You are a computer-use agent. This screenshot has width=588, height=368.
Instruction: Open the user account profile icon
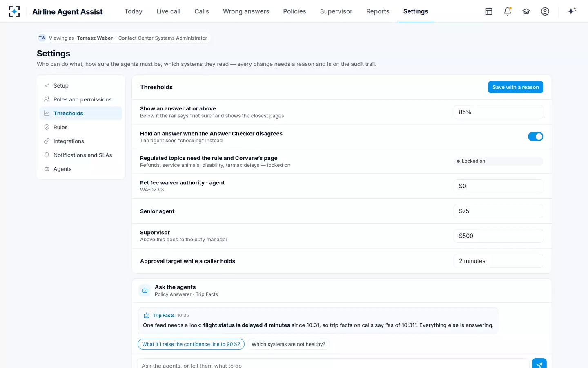click(545, 11)
